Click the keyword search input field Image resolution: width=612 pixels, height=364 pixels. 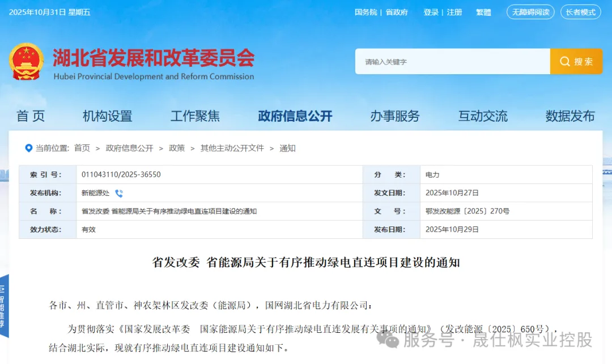(x=453, y=61)
